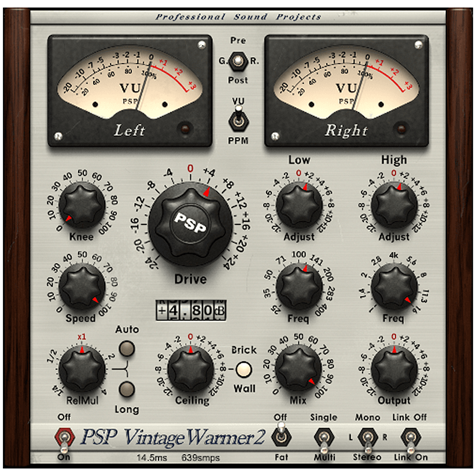
Task: Click the High band heading
Action: [394, 160]
